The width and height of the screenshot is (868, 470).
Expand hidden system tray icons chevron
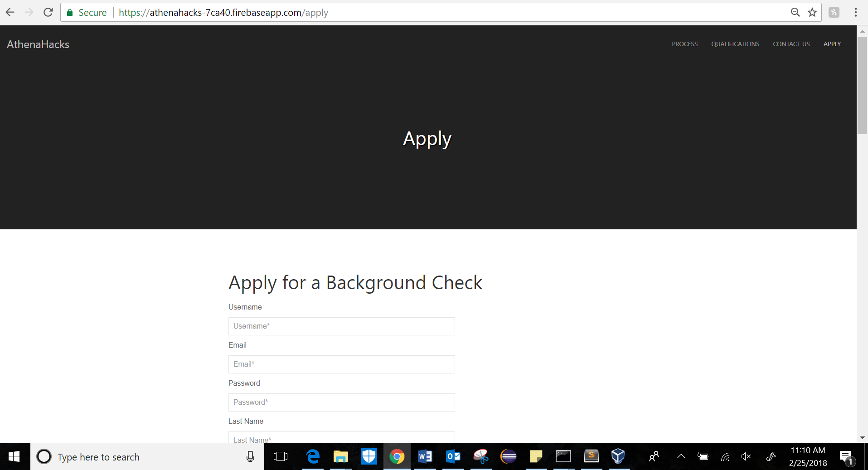tap(681, 457)
